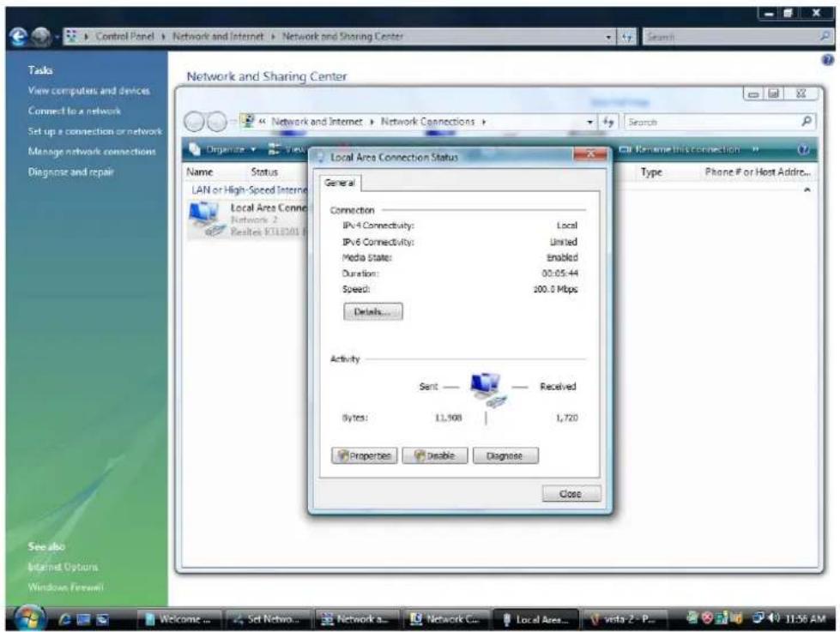Open the Views dropdown on the toolbar
840x632 pixels.
[x=287, y=149]
